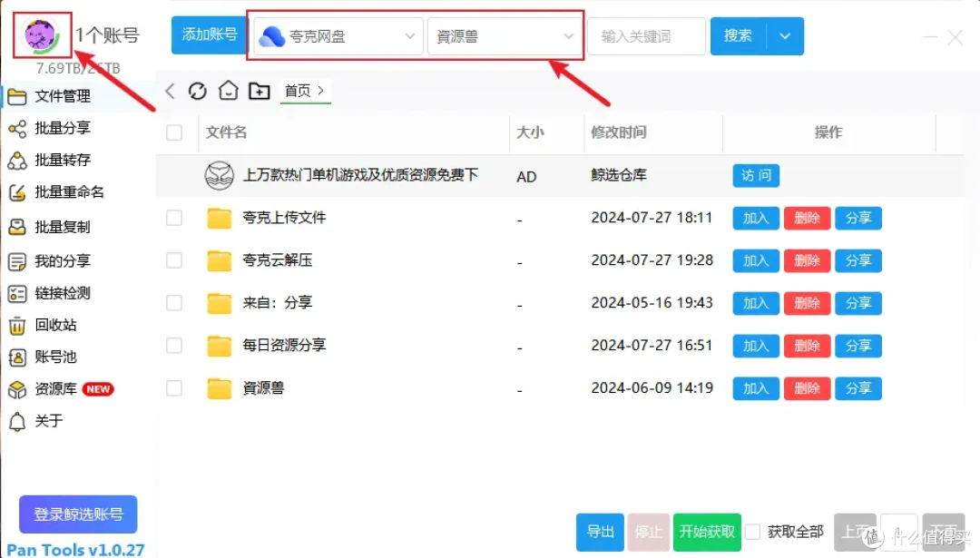Click the 批量转存 icon
Screen dimensions: 980x558
coord(17,160)
